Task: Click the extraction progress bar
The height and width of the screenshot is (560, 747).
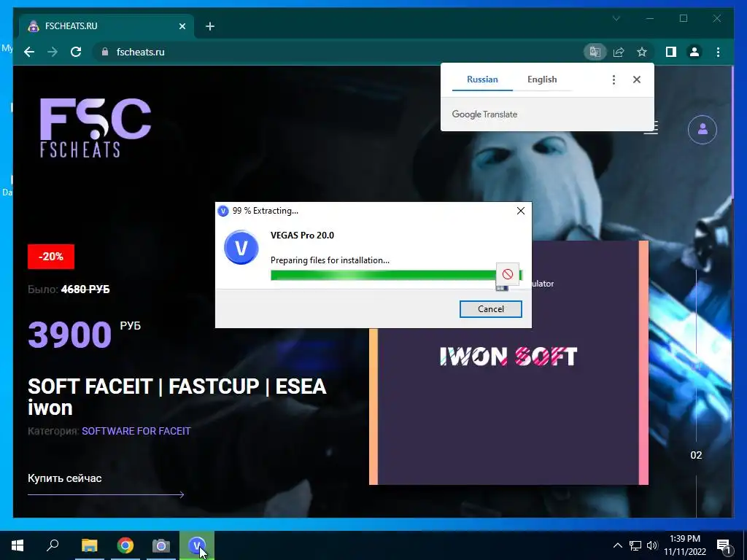Action: (396, 275)
